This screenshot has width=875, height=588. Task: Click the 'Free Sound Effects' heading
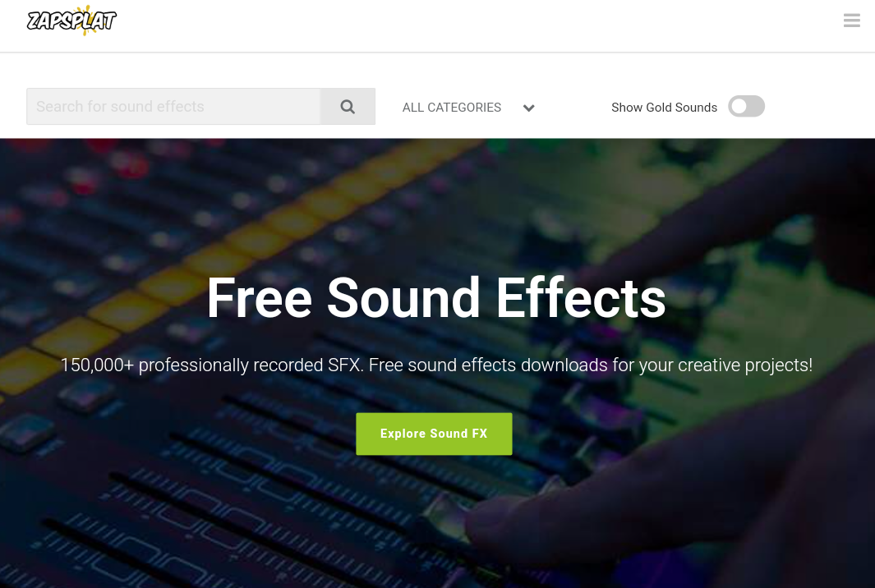436,298
